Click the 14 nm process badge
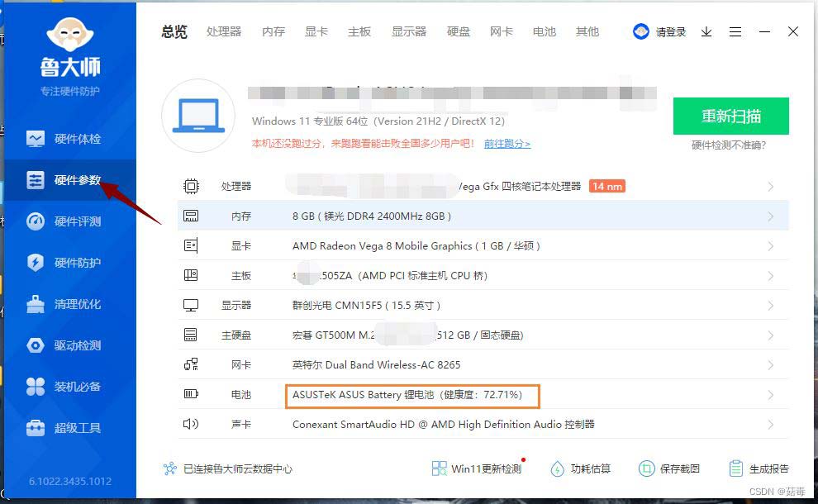818x504 pixels. click(607, 186)
